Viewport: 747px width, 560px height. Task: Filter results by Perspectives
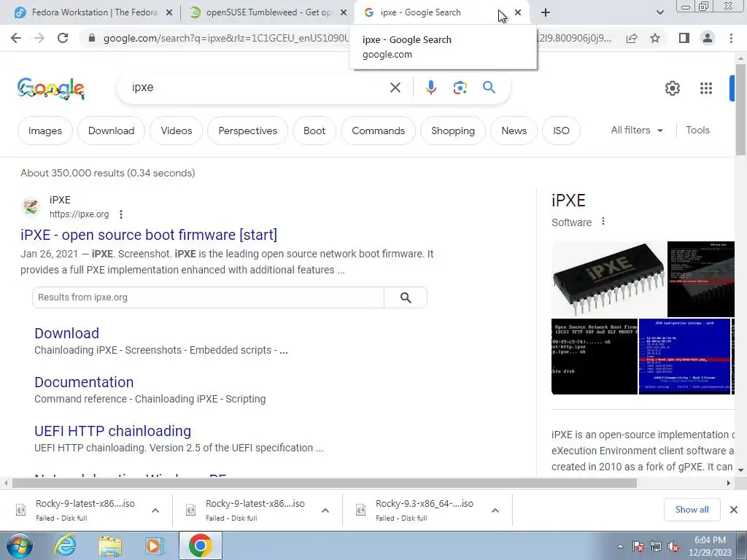click(x=248, y=131)
